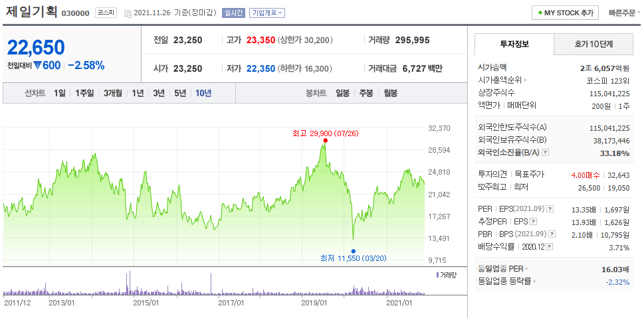This screenshot has height=320, width=644.
Task: Click the blue down-triangle next to 600
Action: (38, 65)
